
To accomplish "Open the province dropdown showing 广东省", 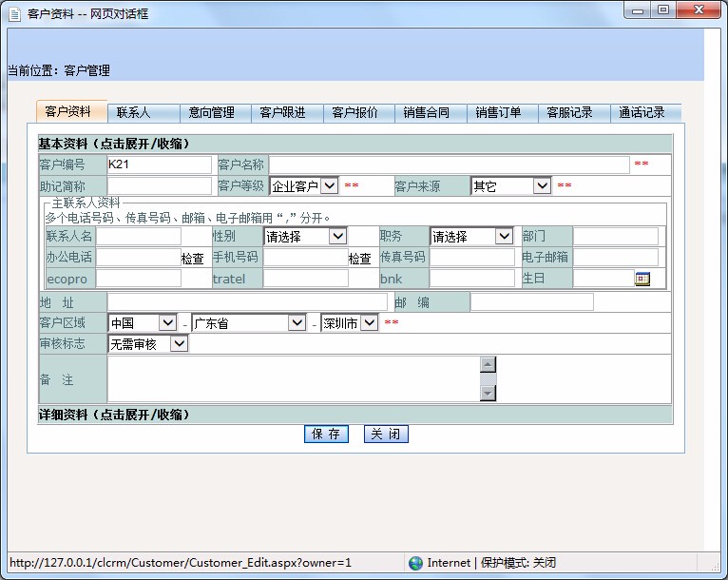I will tap(249, 322).
